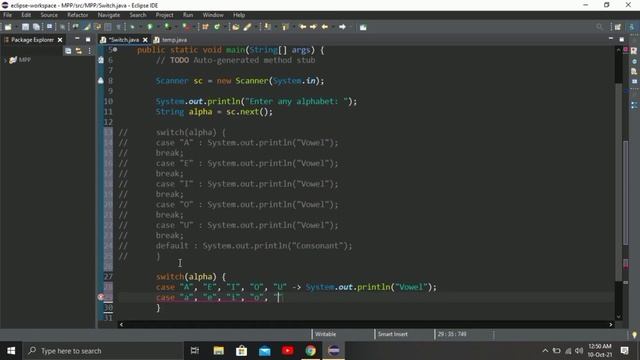This screenshot has height=360, width=640.
Task: Click the Pin Editor toolbar icon
Action: tap(363, 27)
